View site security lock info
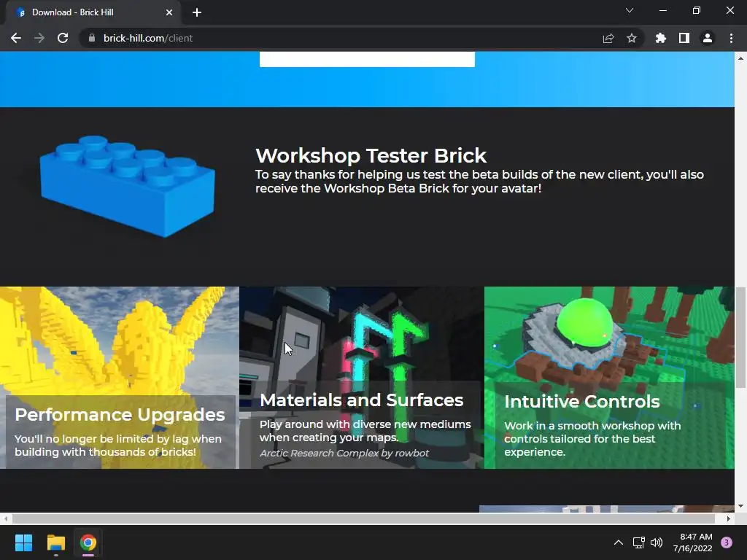The image size is (747, 560). pyautogui.click(x=92, y=38)
